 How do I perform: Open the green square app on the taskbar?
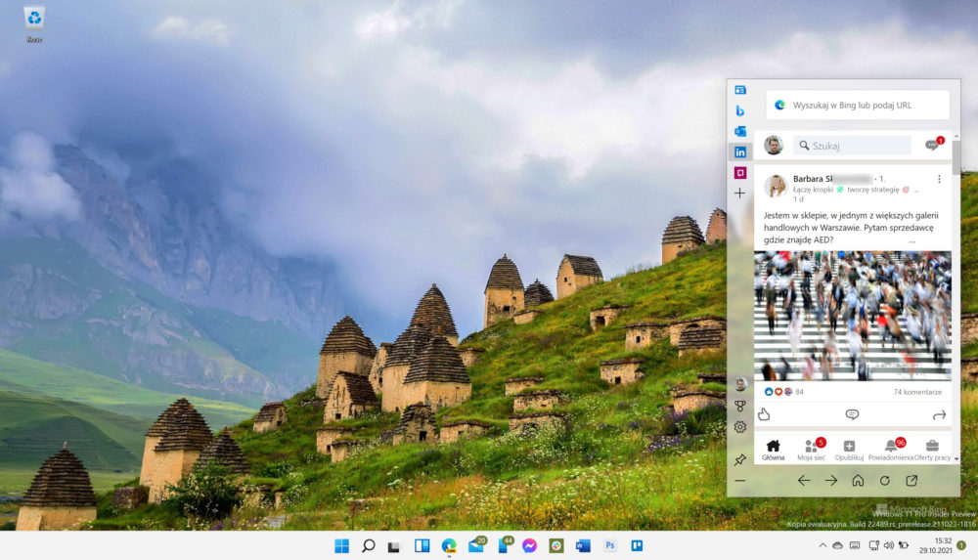click(x=556, y=545)
